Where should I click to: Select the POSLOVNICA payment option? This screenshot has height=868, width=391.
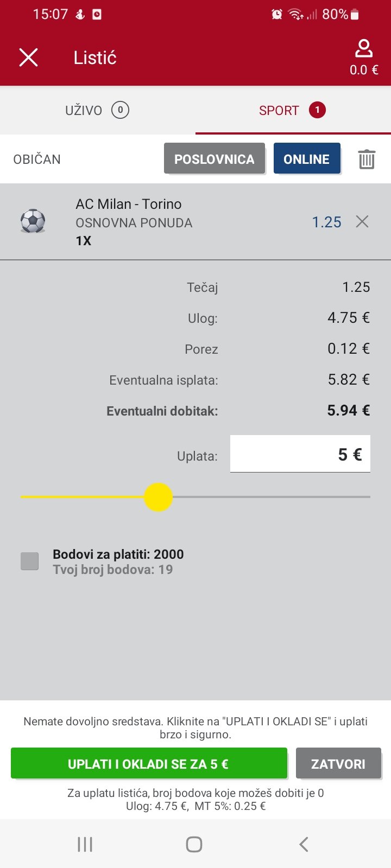(215, 159)
